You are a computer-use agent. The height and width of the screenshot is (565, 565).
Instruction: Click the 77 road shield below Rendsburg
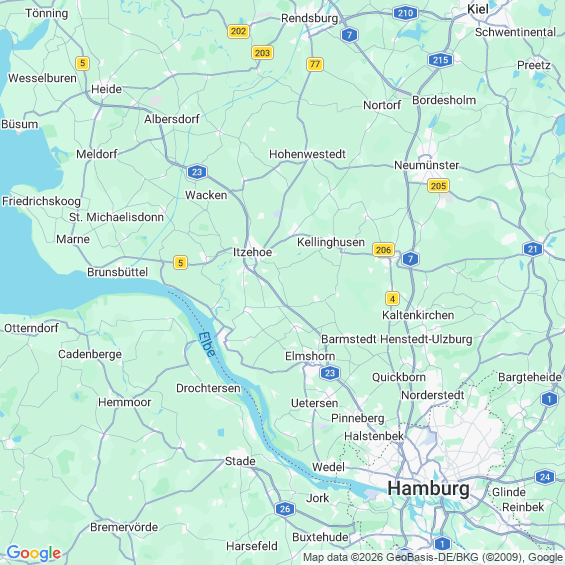315,64
